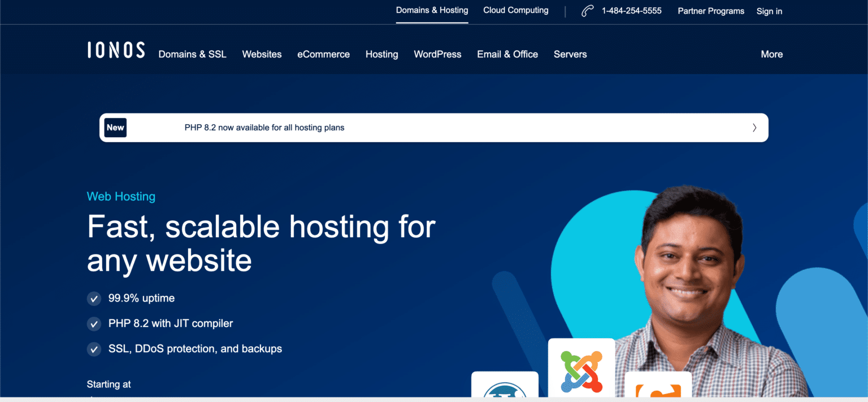
Task: Click the PHP 8.2 now available announcement text
Action: pyautogui.click(x=264, y=128)
